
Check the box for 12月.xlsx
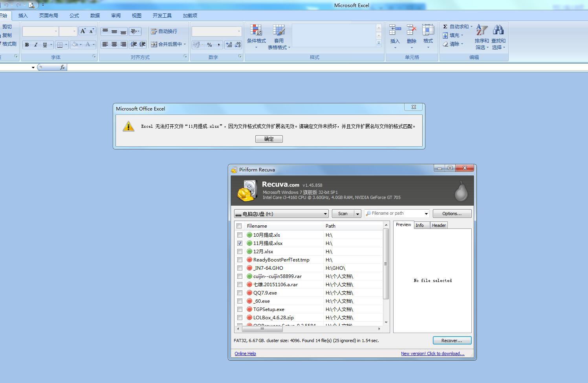(x=240, y=252)
